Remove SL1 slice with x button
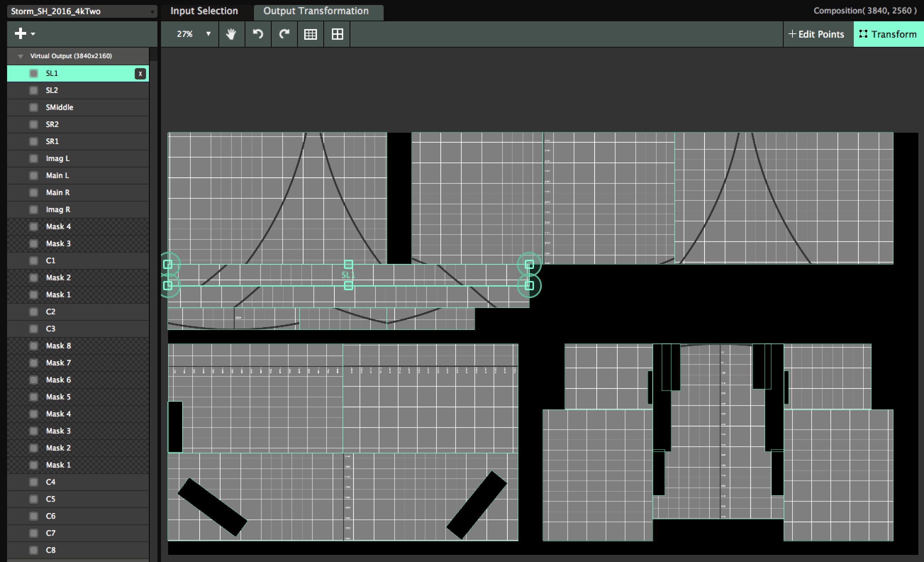 tap(140, 73)
